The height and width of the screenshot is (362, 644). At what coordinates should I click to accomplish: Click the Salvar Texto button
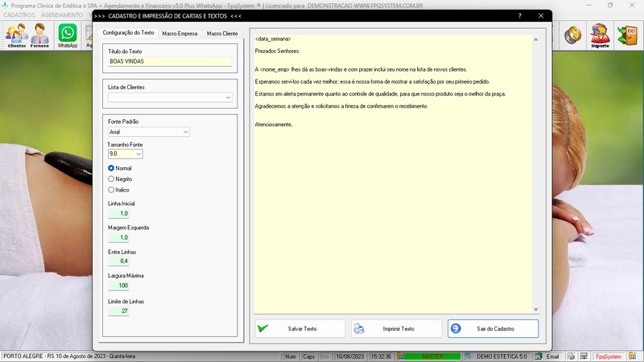[300, 329]
